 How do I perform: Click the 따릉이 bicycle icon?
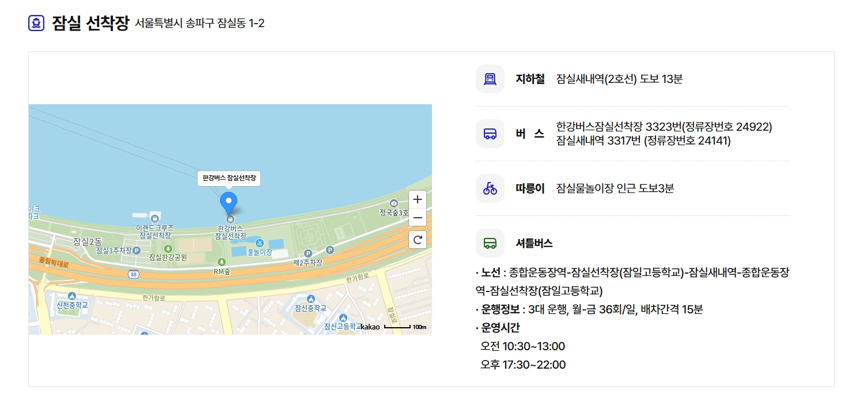click(490, 188)
